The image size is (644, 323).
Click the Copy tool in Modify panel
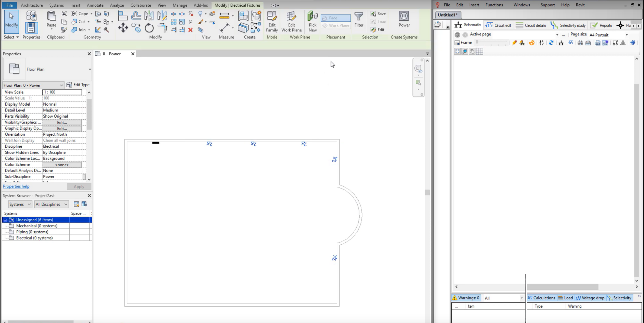(x=136, y=28)
